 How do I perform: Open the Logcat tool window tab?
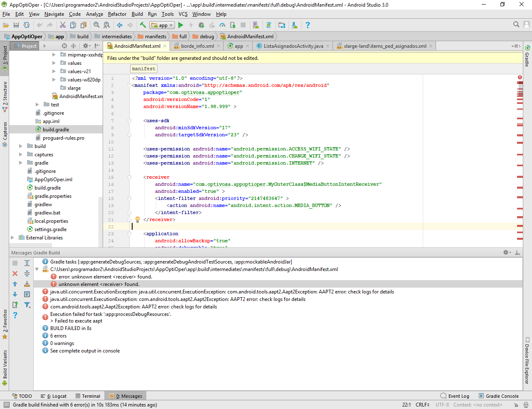pyautogui.click(x=54, y=396)
